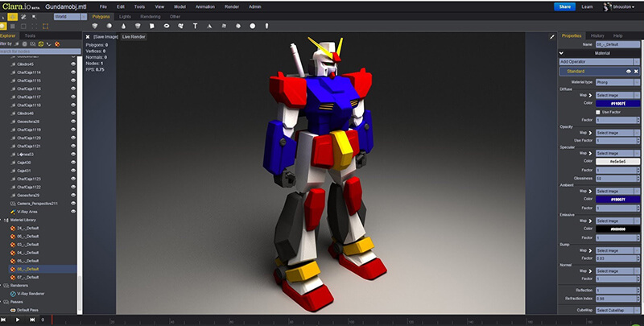Select the V-Ray Renderer node icon

tap(13, 294)
